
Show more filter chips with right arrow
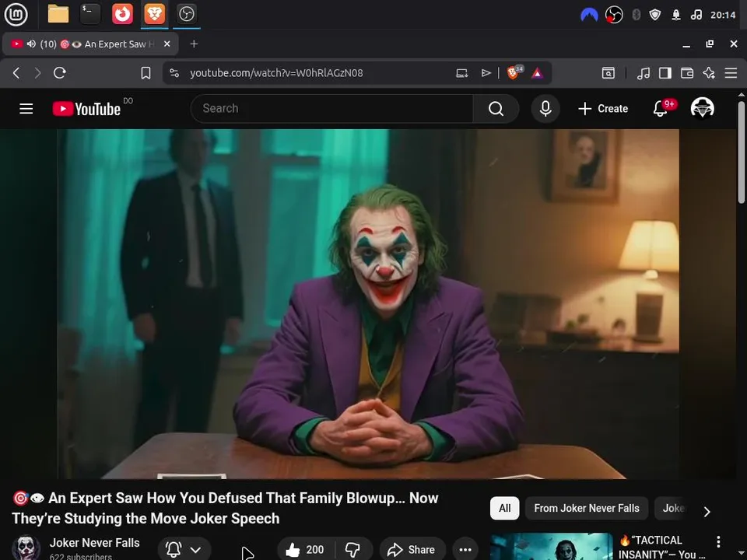click(x=707, y=512)
